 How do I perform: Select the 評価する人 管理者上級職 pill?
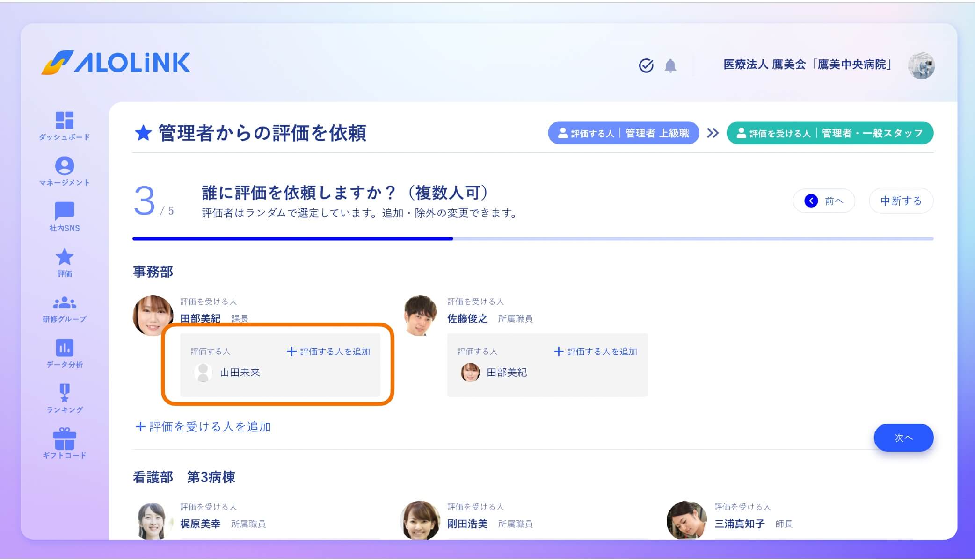pyautogui.click(x=624, y=133)
